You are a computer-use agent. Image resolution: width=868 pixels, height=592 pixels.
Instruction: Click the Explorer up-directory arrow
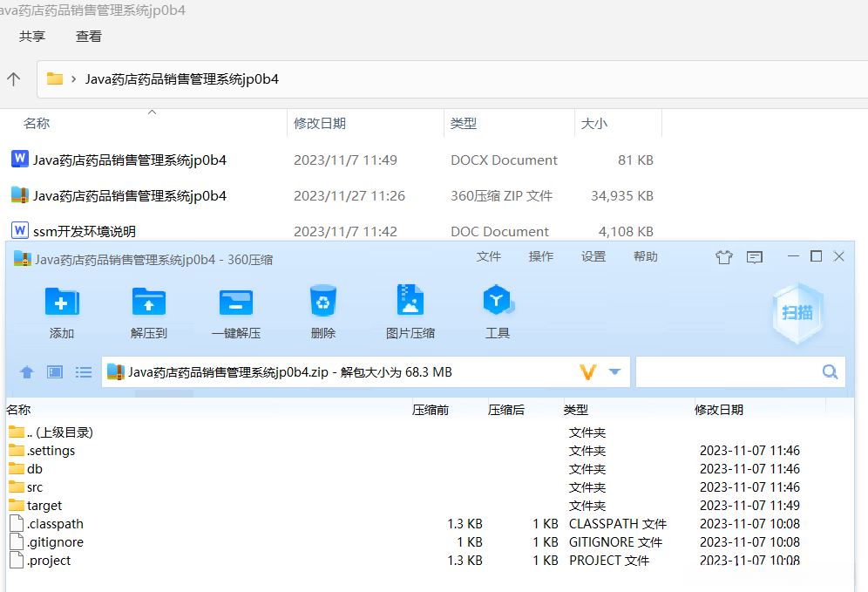[14, 78]
